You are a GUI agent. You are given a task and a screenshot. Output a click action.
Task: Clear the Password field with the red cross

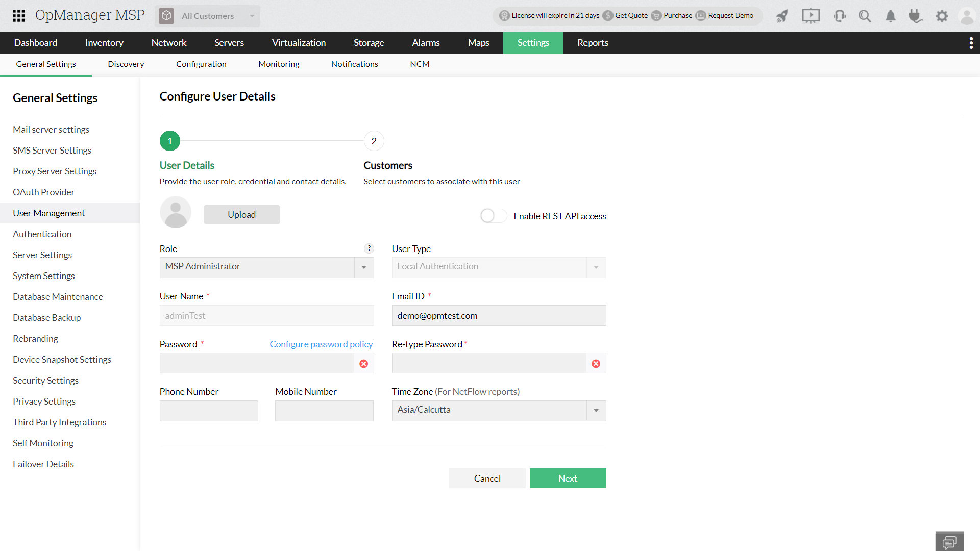(364, 363)
